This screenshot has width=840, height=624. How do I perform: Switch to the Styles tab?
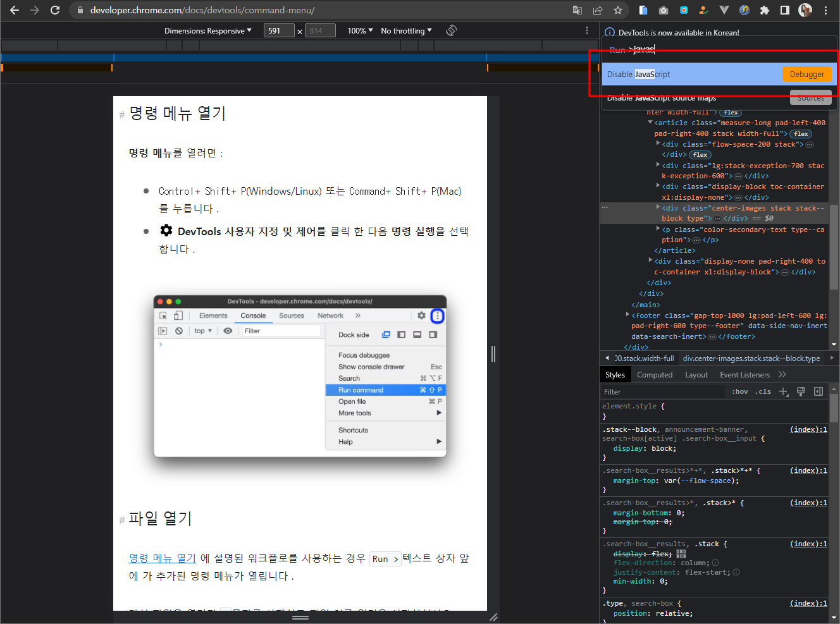(615, 375)
